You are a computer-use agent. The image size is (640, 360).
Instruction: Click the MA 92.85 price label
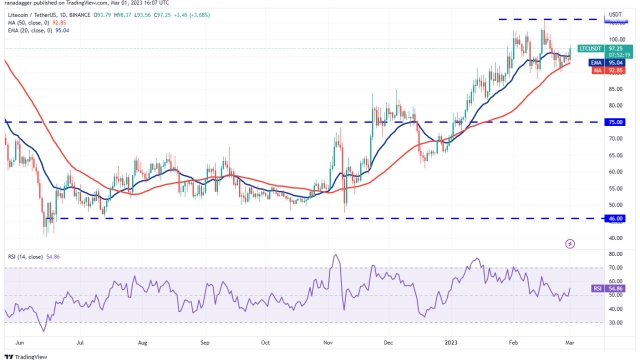(x=608, y=71)
